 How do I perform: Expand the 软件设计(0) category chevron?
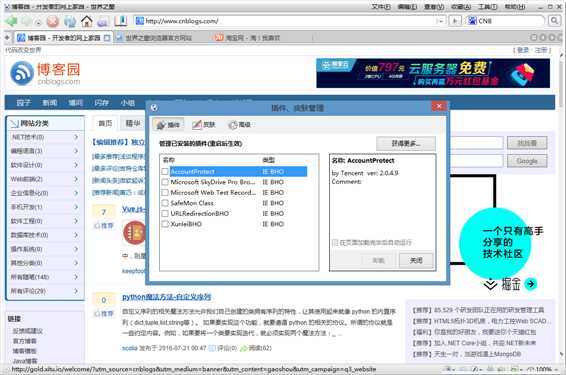pyautogui.click(x=76, y=165)
